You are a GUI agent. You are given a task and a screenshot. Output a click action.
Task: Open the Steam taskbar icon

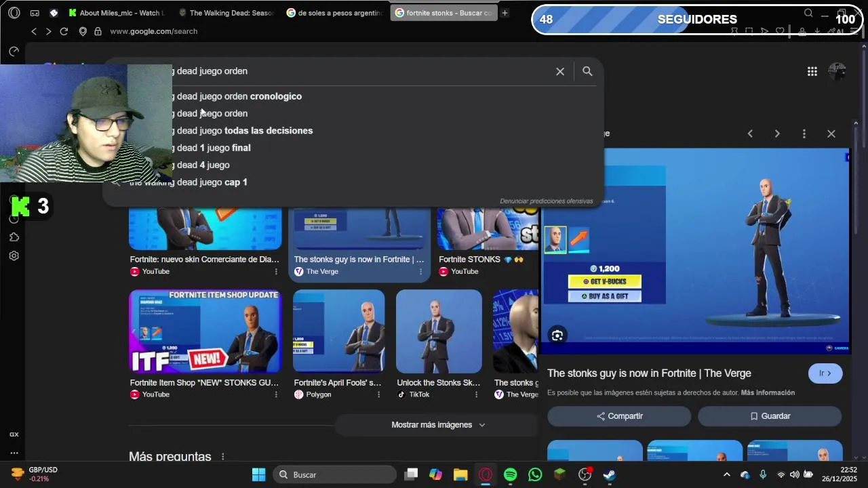click(610, 474)
